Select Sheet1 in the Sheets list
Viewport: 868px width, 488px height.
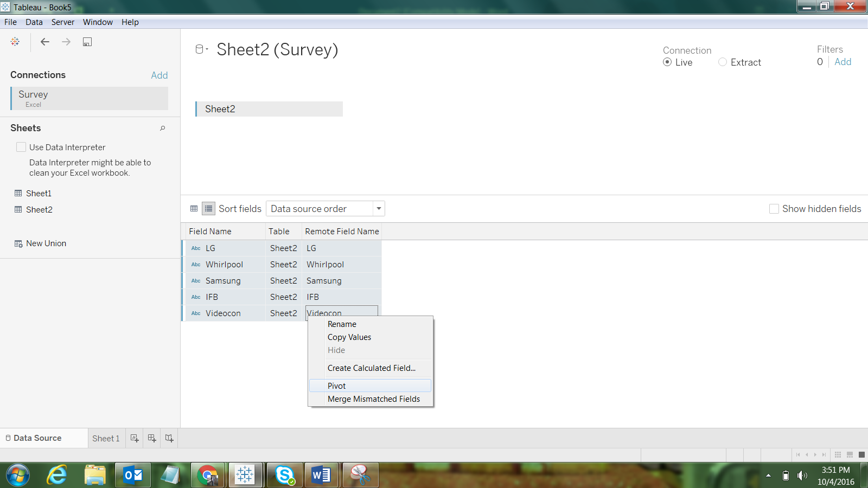[x=39, y=194]
